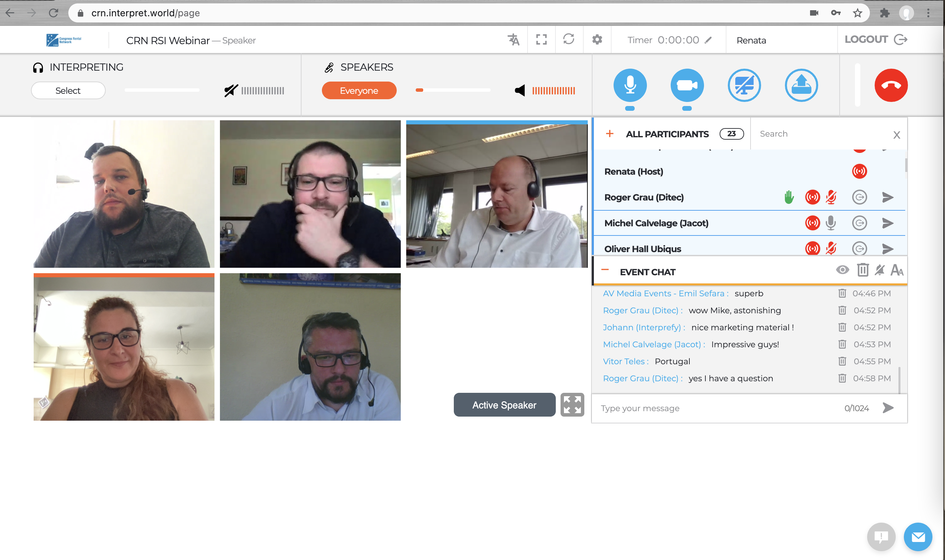
Task: Adjust the interpreting volume slider
Action: [162, 90]
